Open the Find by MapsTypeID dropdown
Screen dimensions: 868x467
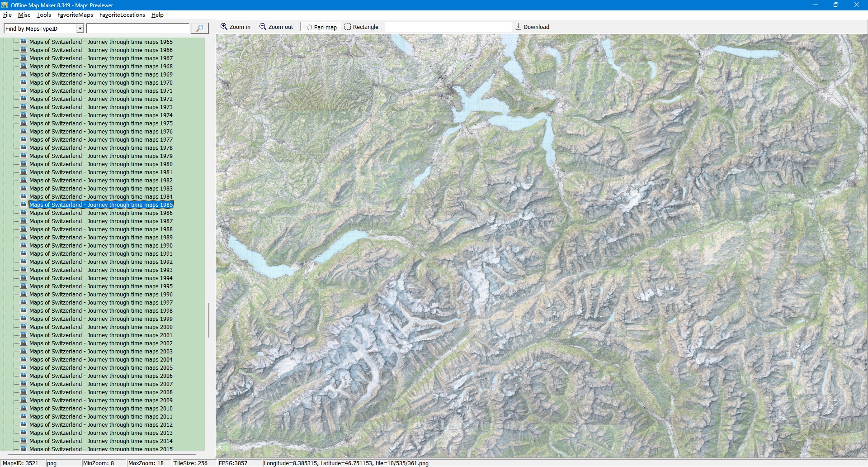point(80,29)
